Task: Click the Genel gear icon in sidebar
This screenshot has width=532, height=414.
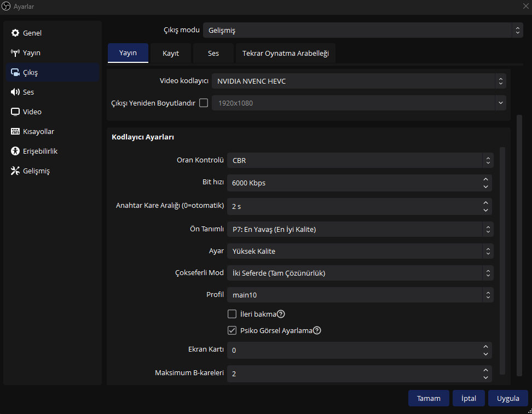Action: click(x=15, y=33)
